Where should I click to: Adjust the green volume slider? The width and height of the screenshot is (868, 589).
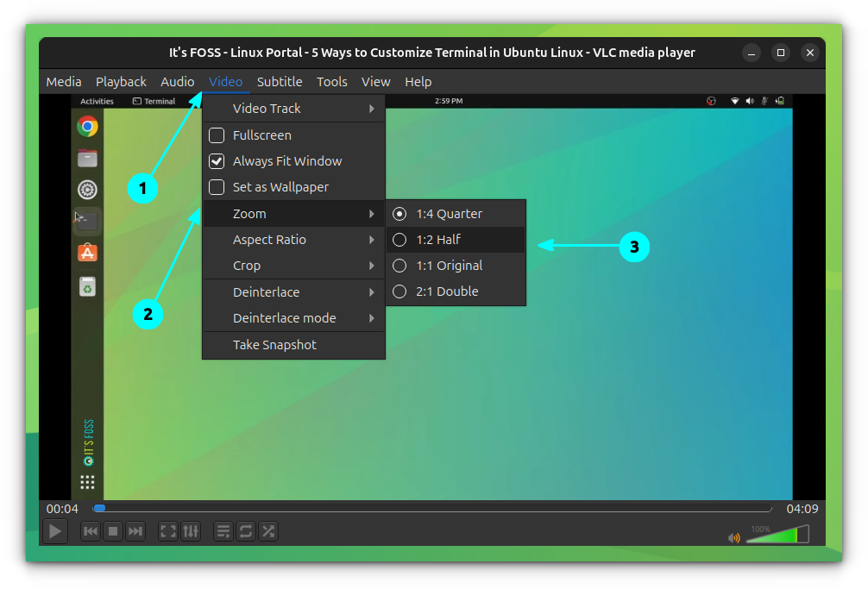point(777,535)
